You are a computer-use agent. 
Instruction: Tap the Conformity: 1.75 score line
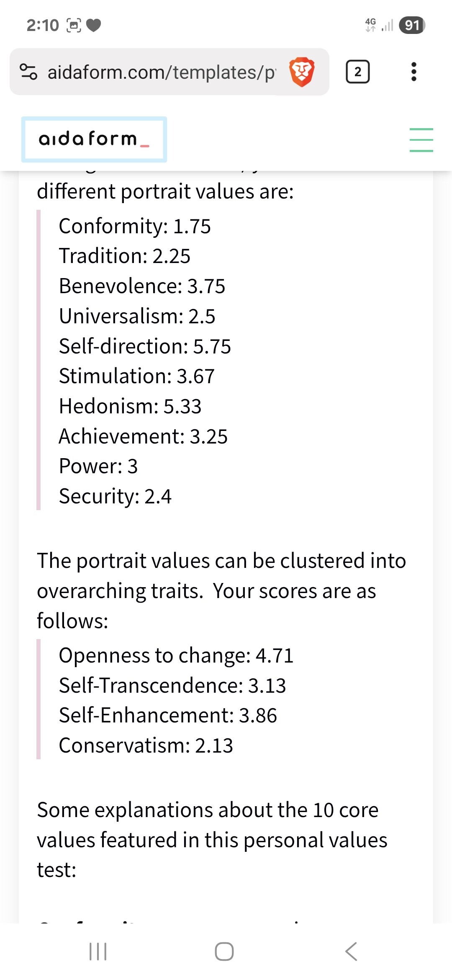(135, 226)
